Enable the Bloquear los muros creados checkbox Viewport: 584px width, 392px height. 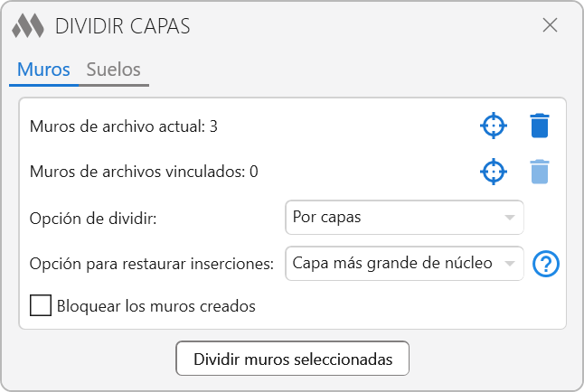pos(41,306)
